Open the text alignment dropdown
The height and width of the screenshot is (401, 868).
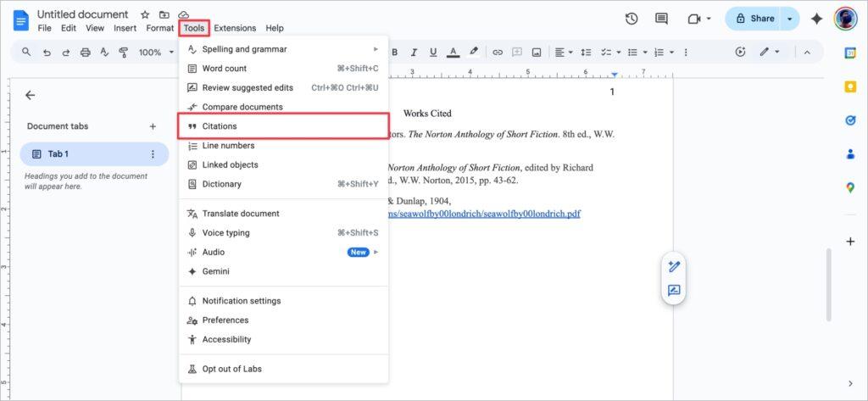564,52
